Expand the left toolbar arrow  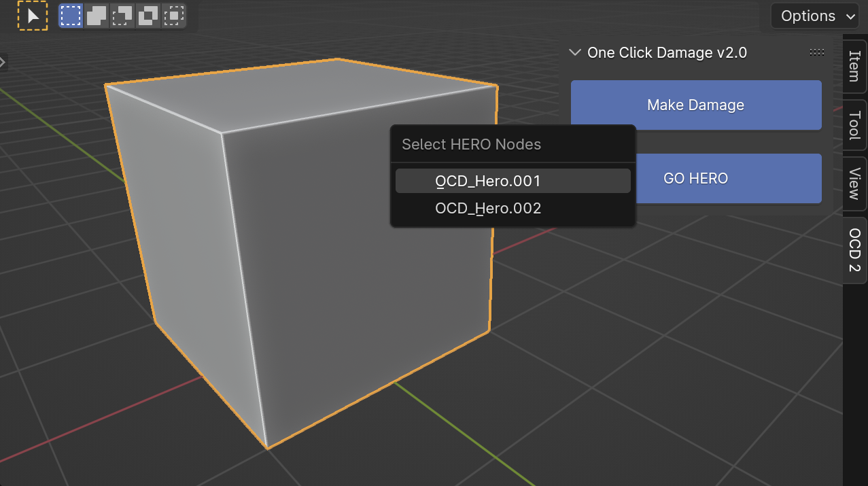click(3, 63)
